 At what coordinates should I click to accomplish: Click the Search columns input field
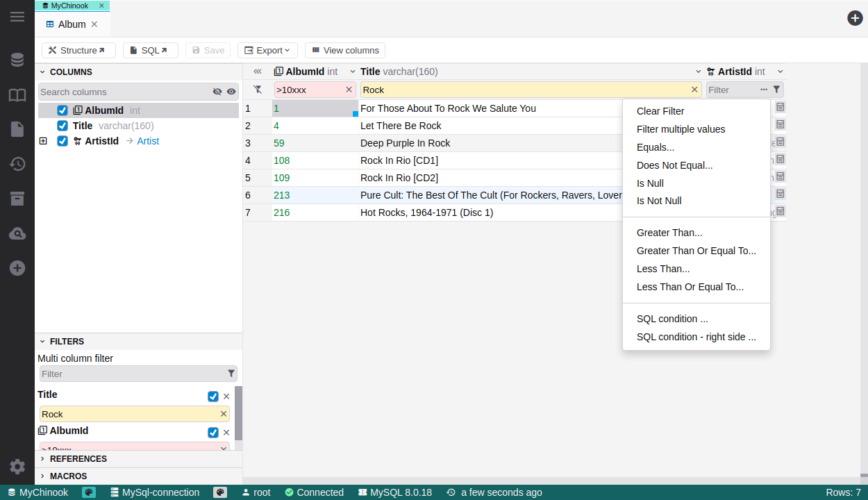coord(124,92)
